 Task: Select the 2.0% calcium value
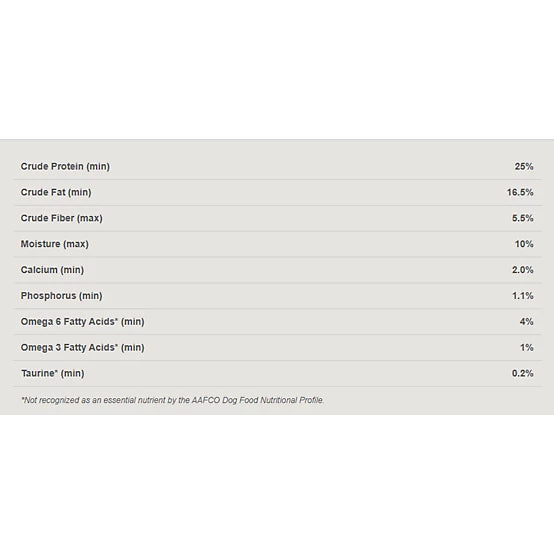tap(523, 270)
